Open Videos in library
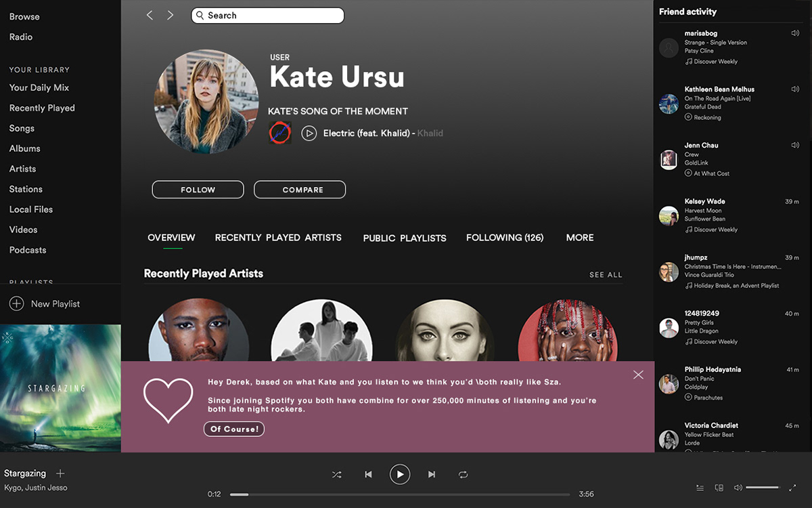This screenshot has height=508, width=812. (24, 230)
